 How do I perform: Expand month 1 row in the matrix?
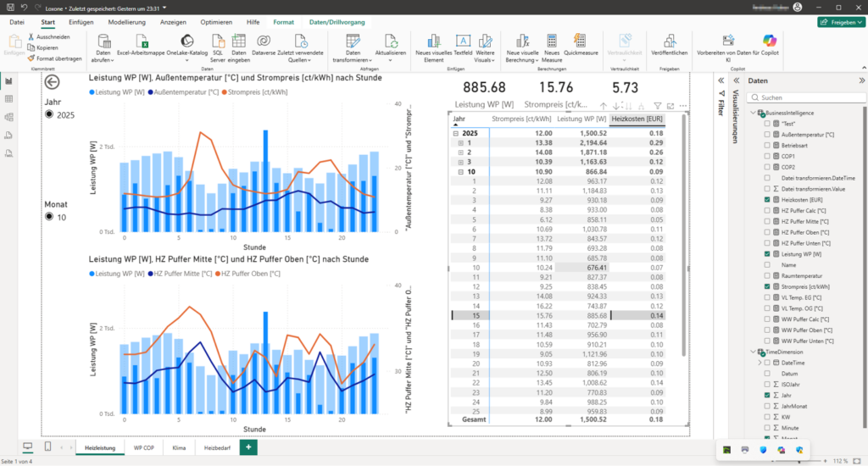point(460,143)
